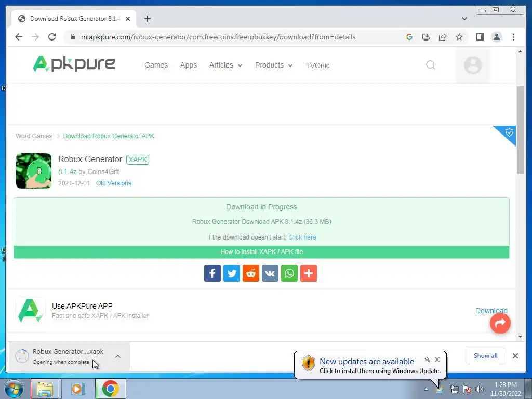Open Chrome profile avatar
The width and height of the screenshot is (532, 399).
coord(496,37)
